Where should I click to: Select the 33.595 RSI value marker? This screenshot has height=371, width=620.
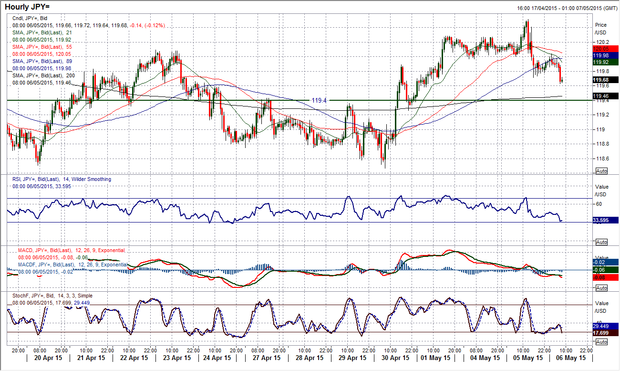click(605, 220)
